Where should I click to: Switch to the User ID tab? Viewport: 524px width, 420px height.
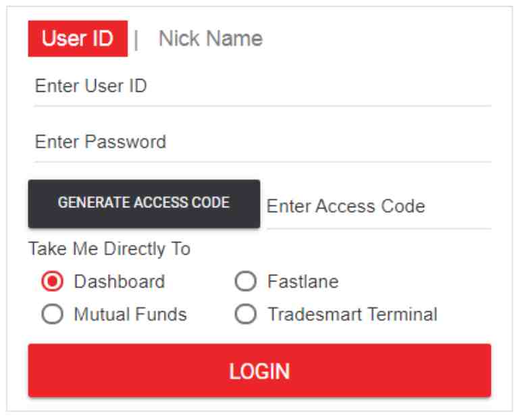coord(78,39)
